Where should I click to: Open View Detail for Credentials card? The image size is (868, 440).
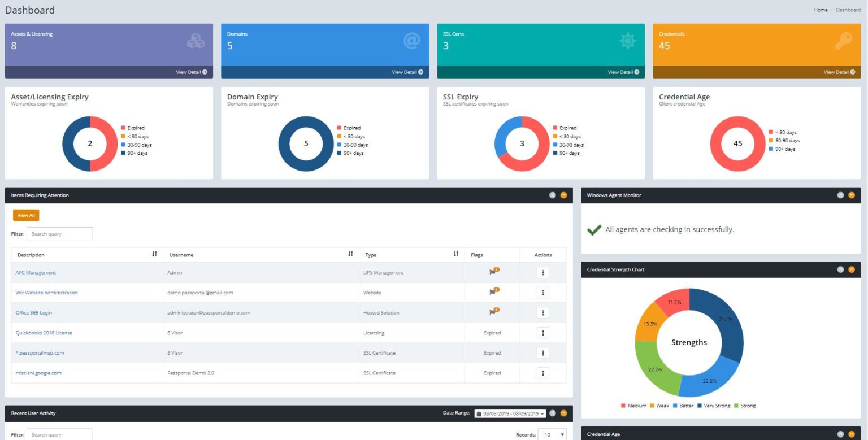[839, 72]
